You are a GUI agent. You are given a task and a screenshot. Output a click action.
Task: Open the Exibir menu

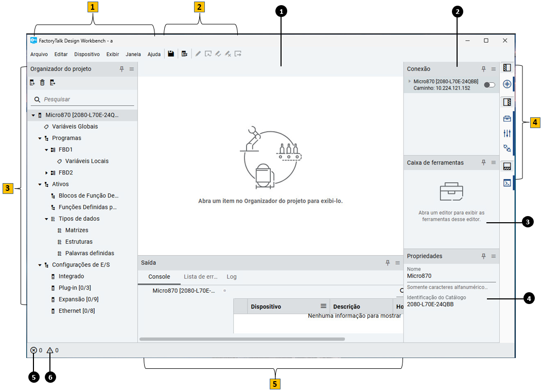coord(113,54)
